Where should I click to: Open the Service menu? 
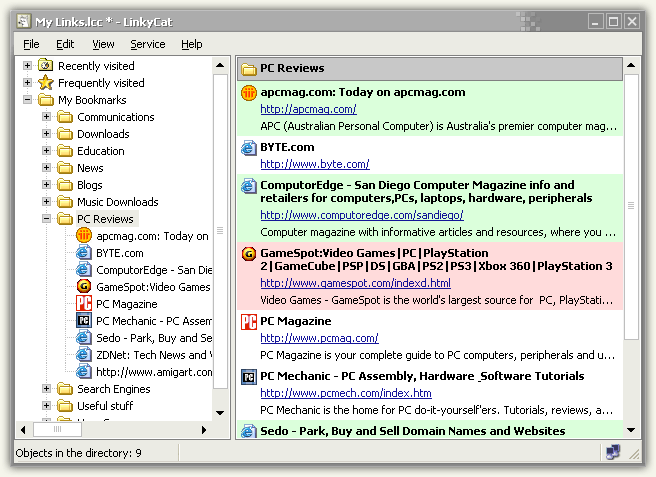click(x=148, y=44)
